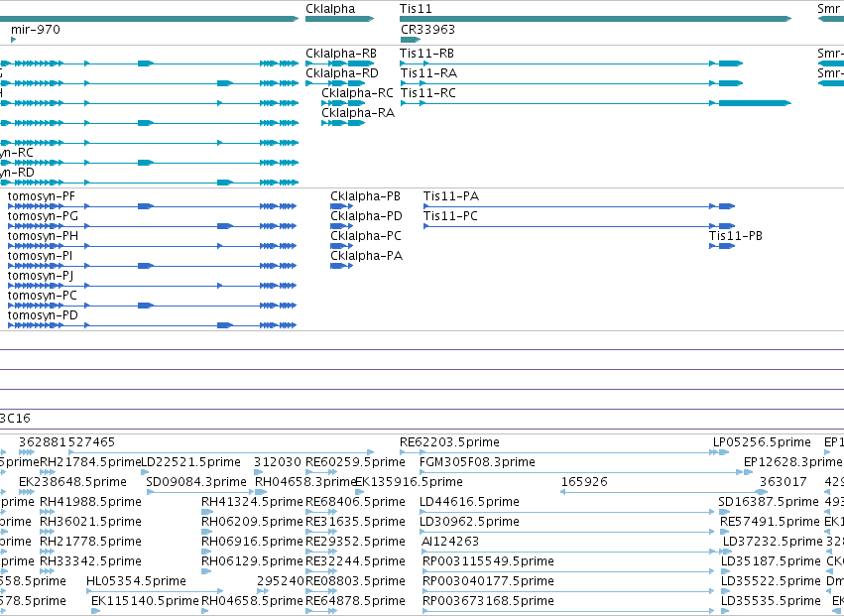Click the 312030 feature label
Image resolution: width=844 pixels, height=616 pixels.
click(278, 462)
